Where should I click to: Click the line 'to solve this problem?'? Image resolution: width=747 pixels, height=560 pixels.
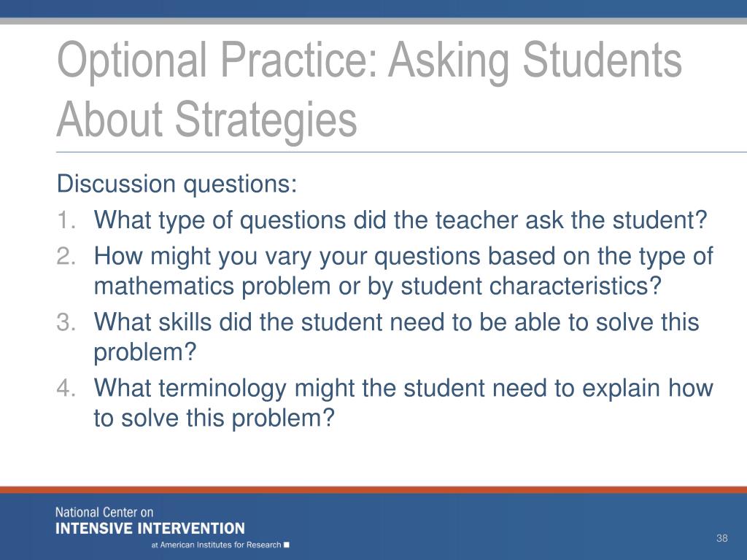pyautogui.click(x=214, y=419)
